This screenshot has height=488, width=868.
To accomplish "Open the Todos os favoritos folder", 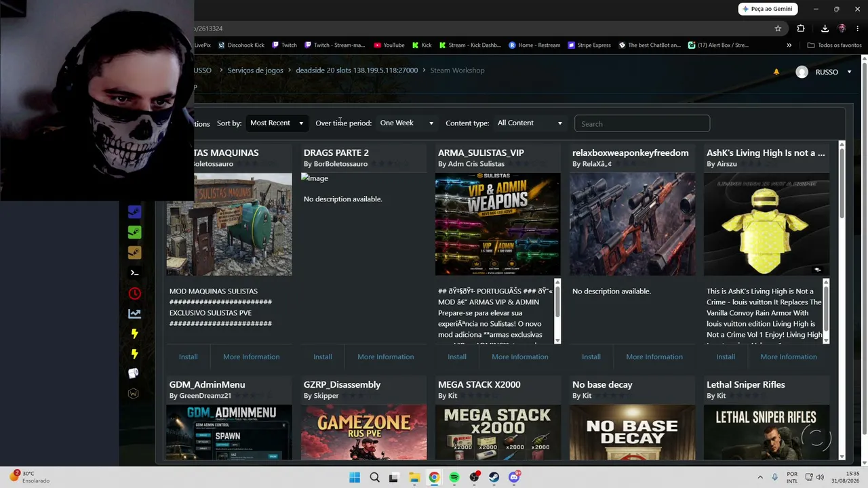I will 834,45.
